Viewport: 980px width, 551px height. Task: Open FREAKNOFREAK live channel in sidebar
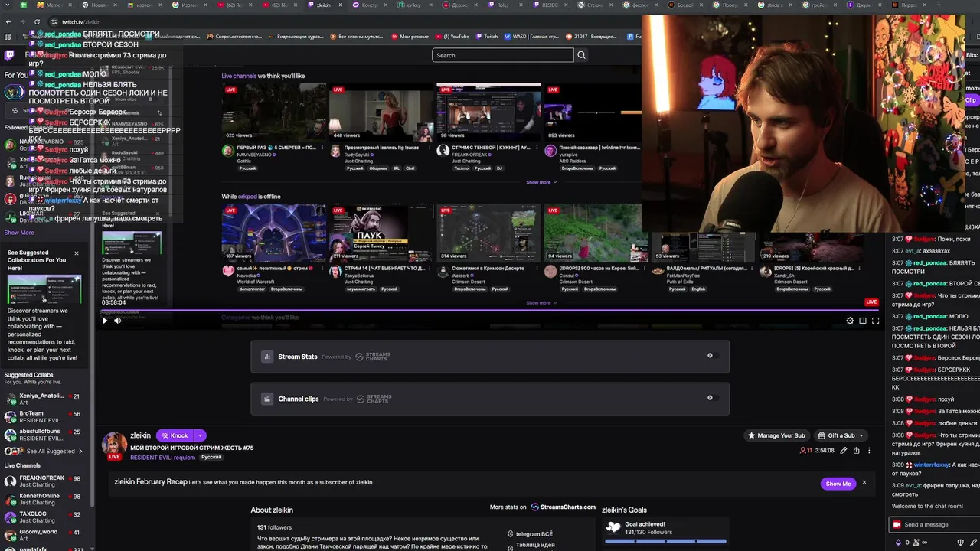pyautogui.click(x=44, y=481)
